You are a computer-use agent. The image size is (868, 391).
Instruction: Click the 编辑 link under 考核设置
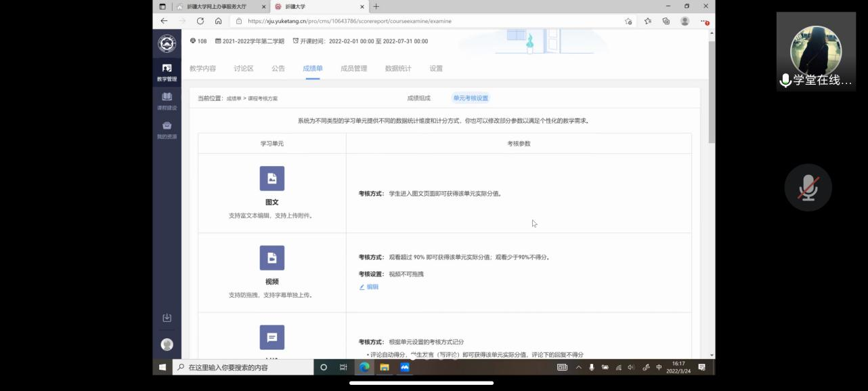369,287
